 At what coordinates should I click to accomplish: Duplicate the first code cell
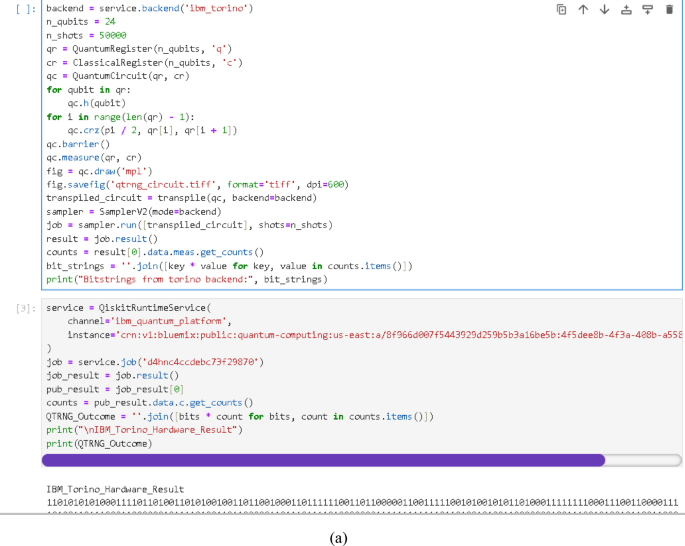click(x=562, y=9)
